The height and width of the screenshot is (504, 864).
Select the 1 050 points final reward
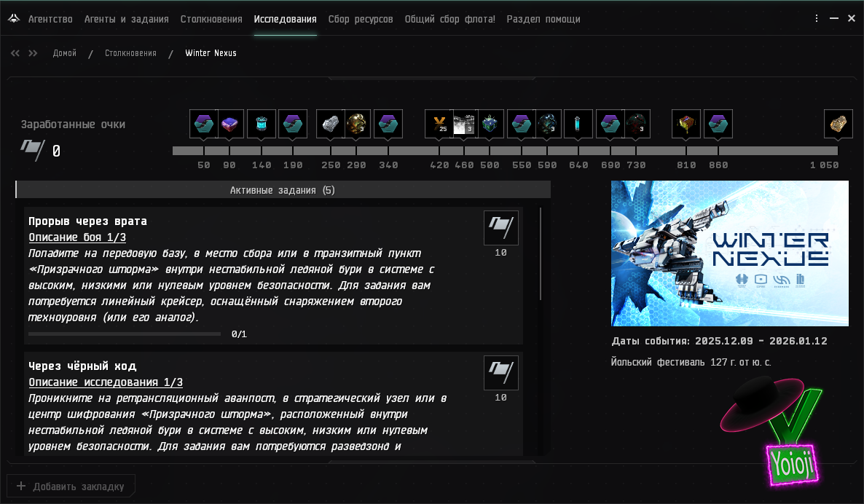tap(838, 123)
